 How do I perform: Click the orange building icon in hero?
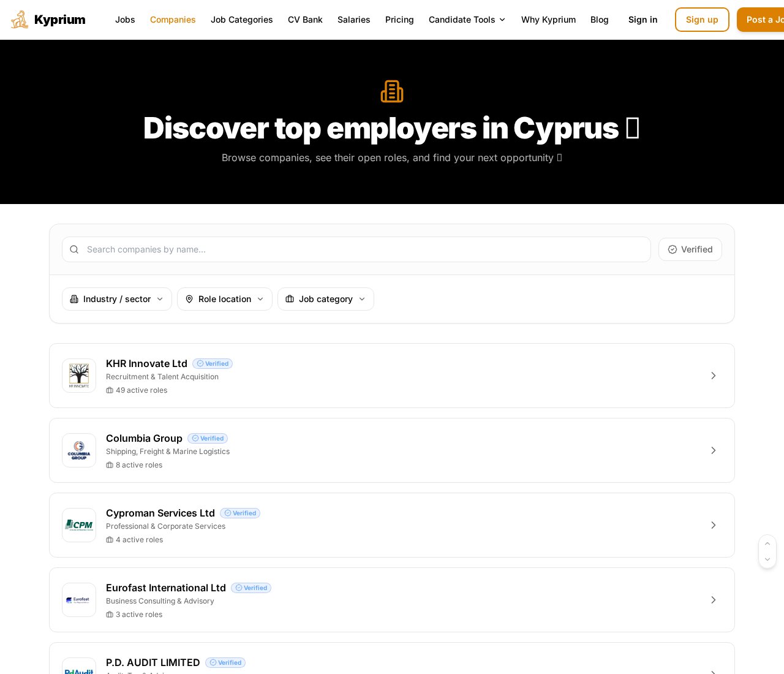click(x=392, y=91)
